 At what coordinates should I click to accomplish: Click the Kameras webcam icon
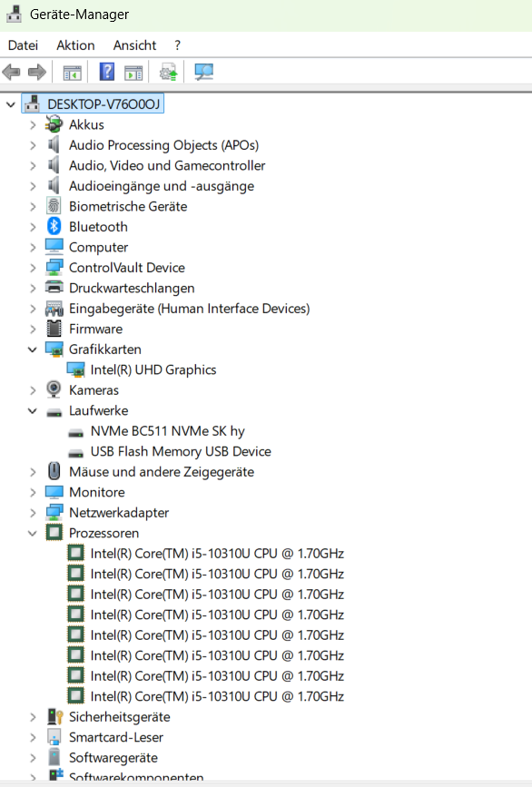pos(54,389)
